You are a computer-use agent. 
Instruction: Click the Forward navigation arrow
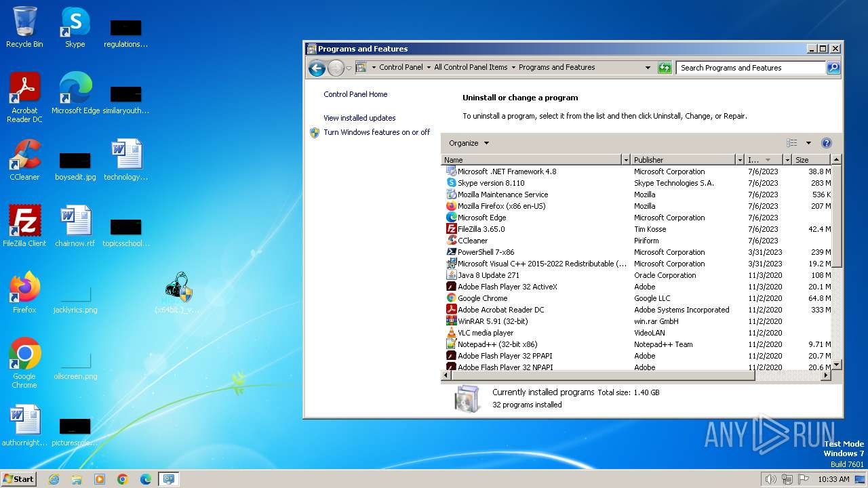click(x=336, y=68)
